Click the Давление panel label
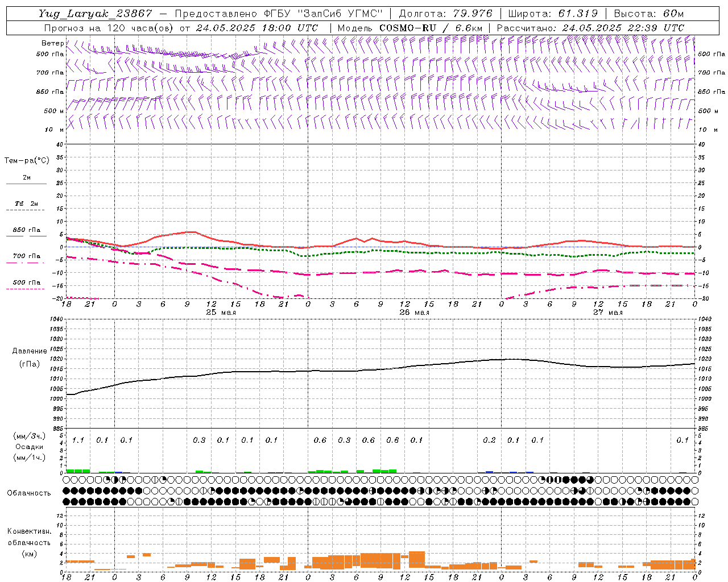This screenshot has height=582, width=728. point(30,351)
